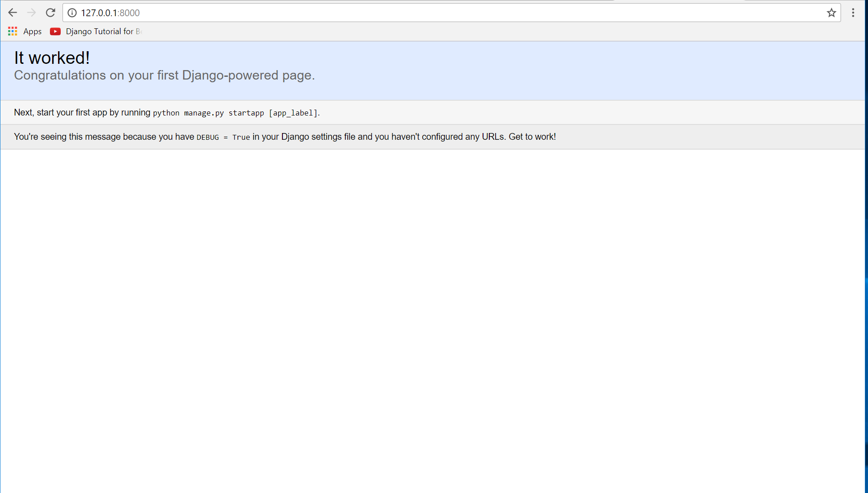View site information icon in address bar
Viewport: 868px width, 493px height.
point(72,13)
